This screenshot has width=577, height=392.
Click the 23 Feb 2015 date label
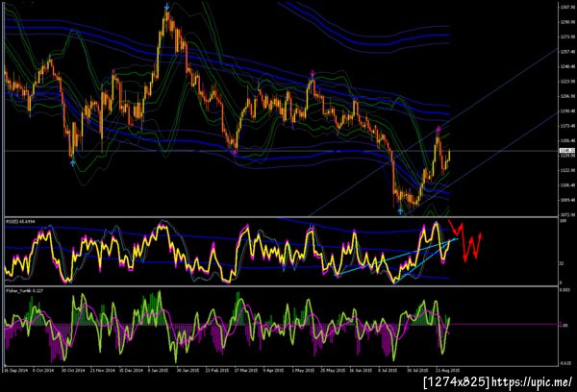(x=217, y=370)
